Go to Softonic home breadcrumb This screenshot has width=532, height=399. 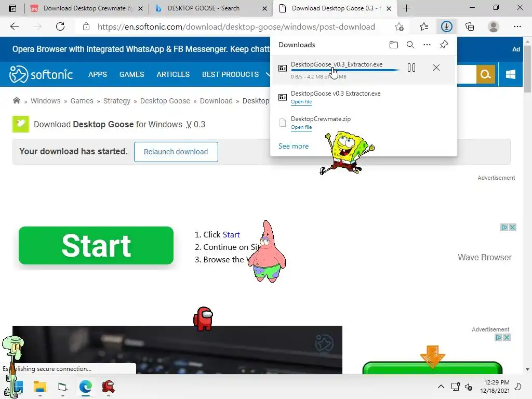pyautogui.click(x=16, y=100)
